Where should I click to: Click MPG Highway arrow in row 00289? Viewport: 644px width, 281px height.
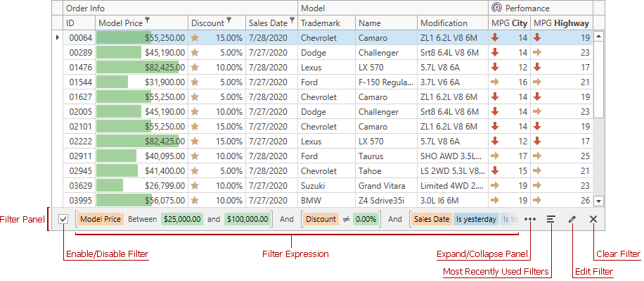point(537,52)
